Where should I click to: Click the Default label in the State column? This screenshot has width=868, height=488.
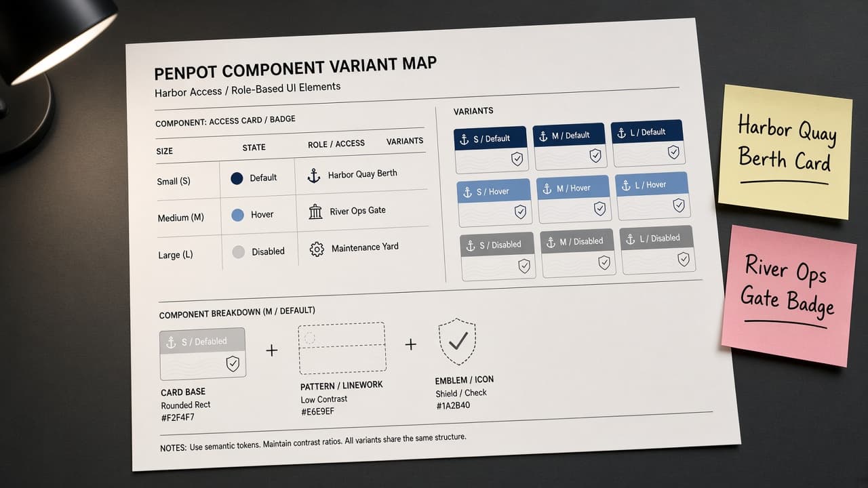(x=263, y=178)
